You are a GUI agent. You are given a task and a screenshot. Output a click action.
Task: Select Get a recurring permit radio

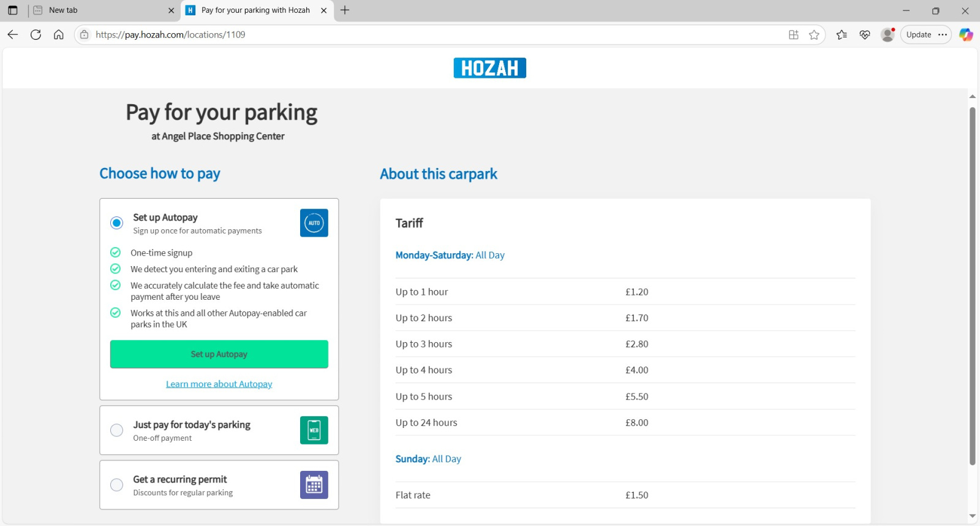pos(116,485)
